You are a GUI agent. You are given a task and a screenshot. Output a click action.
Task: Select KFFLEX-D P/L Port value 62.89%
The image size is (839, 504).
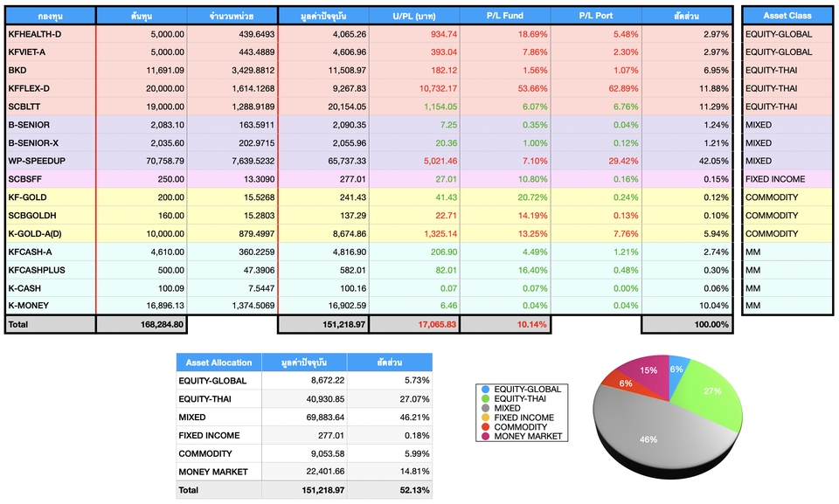click(596, 88)
